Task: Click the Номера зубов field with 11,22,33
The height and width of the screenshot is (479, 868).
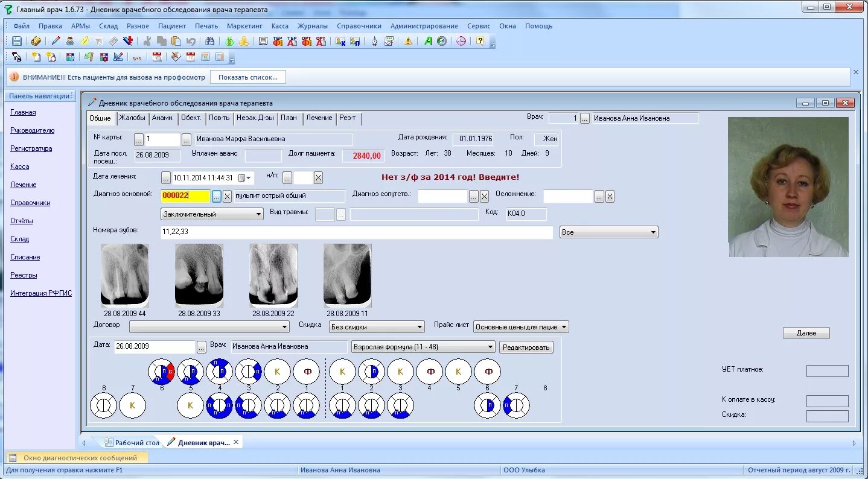Action: click(357, 232)
